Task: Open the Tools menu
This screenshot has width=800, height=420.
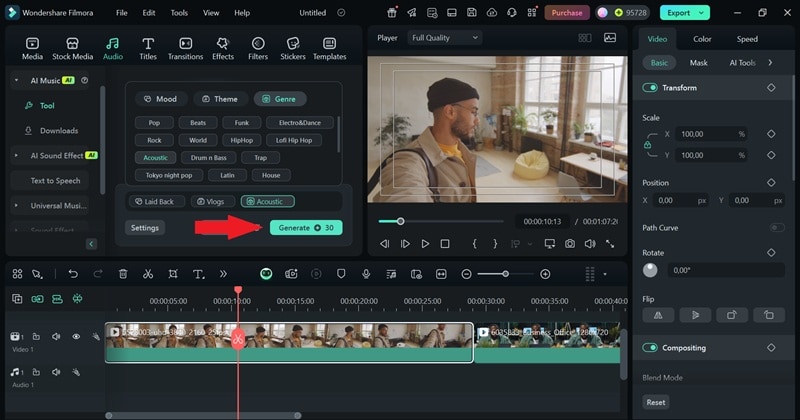Action: click(179, 13)
